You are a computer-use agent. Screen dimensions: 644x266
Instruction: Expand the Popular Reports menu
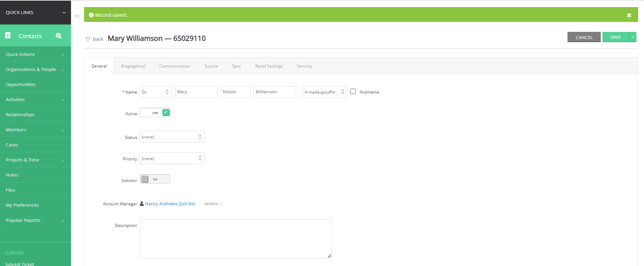pos(35,220)
